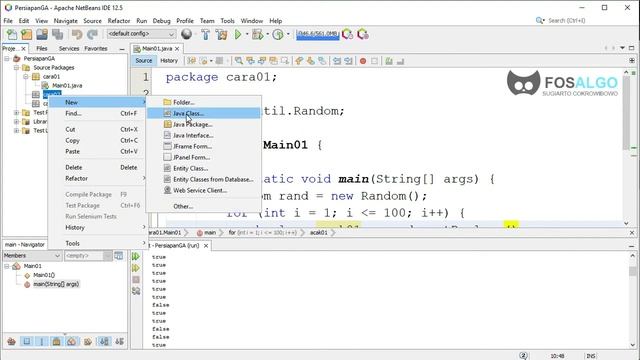640x360 pixels.
Task: Click the Undo arrow in toolbar
Action: point(77,35)
